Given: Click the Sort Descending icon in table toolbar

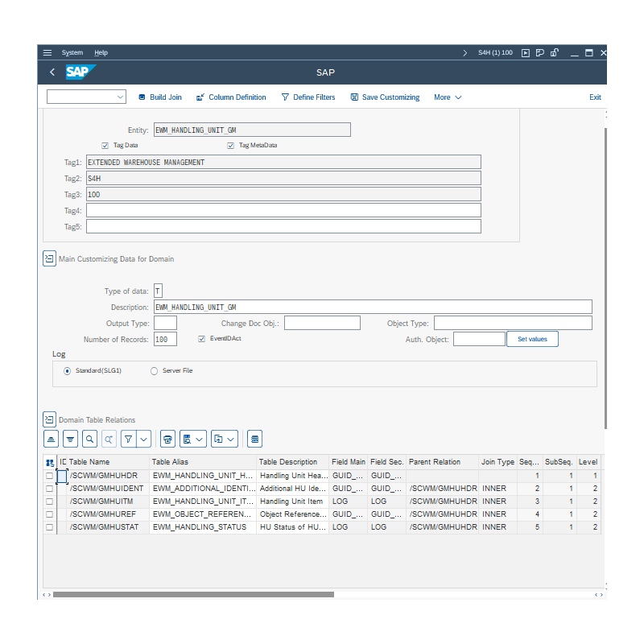Looking at the screenshot, I should [70, 439].
